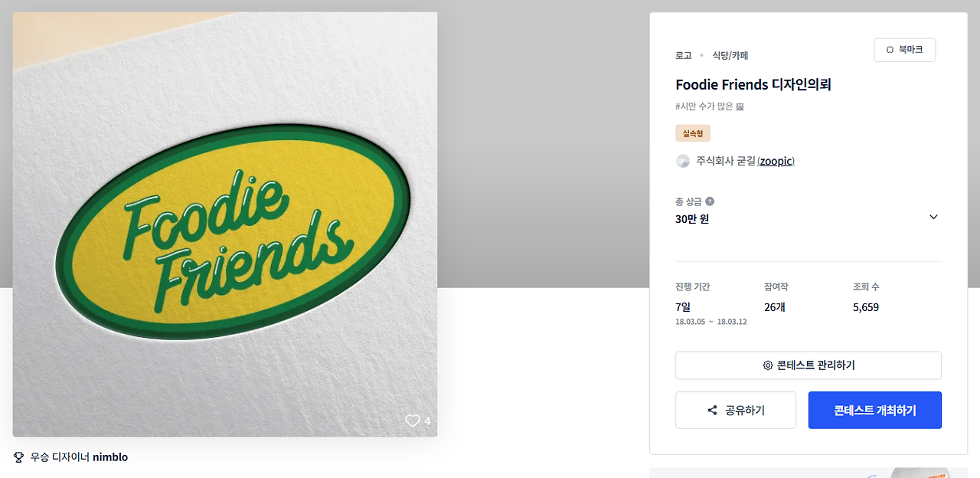Select the 식당/카페 category breadcrumb

pos(730,55)
